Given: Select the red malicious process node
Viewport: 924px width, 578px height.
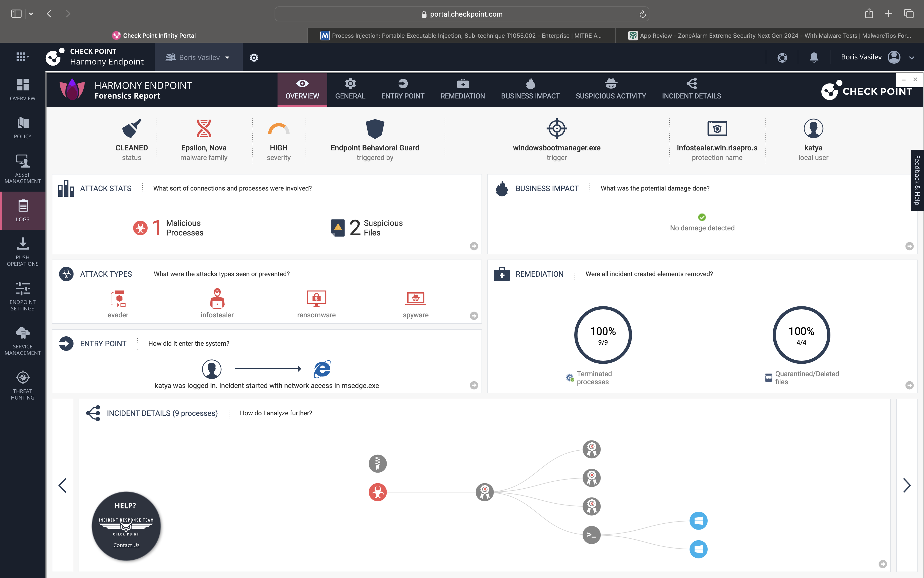Looking at the screenshot, I should pos(378,492).
